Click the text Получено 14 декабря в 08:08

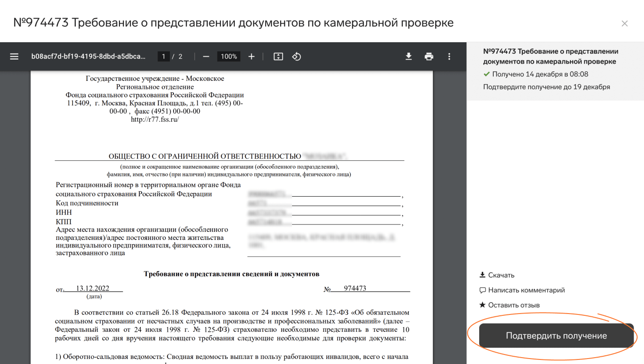(540, 74)
